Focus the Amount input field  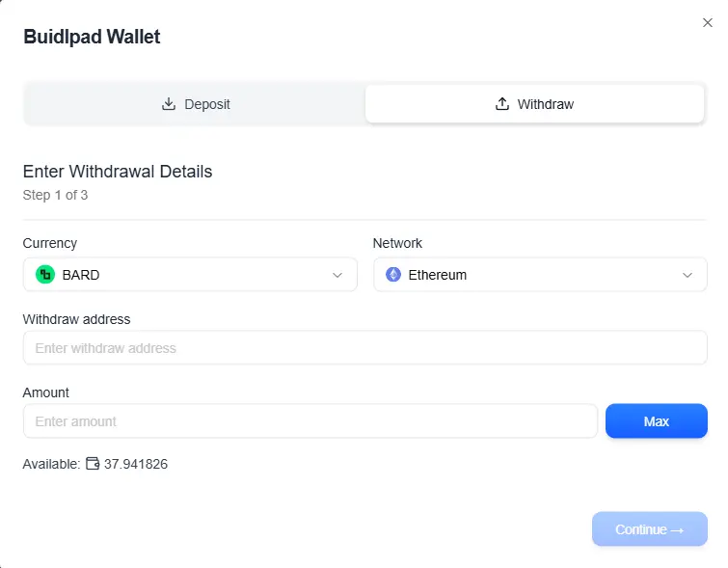point(310,420)
